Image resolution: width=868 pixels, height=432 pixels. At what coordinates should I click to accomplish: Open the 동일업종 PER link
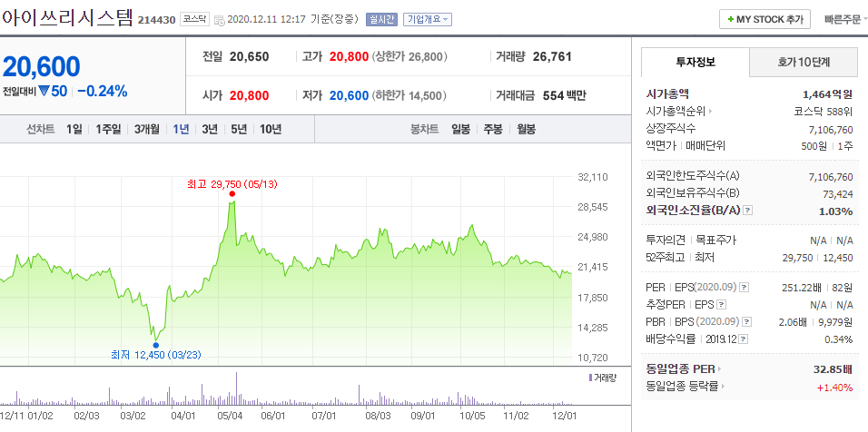tap(680, 369)
